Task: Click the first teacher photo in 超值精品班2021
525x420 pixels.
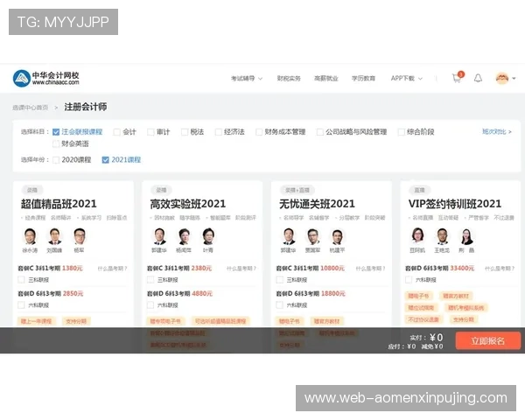Action: (30, 236)
